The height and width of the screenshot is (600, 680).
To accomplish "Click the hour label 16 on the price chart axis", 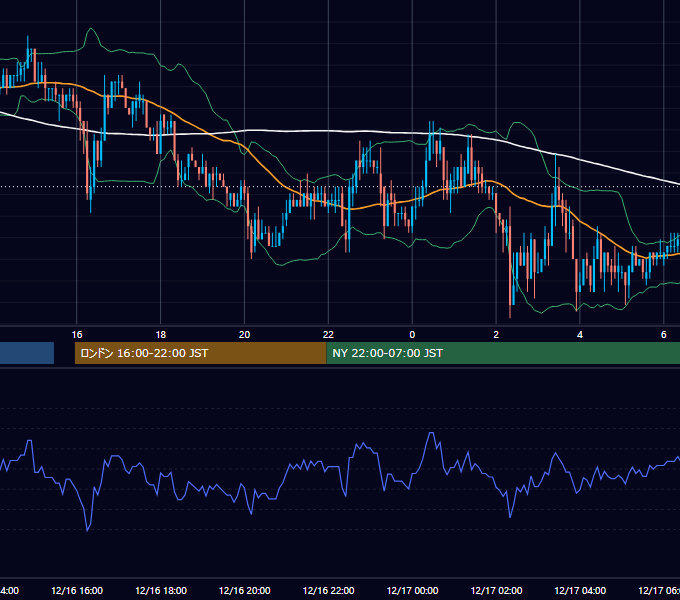I will [77, 334].
